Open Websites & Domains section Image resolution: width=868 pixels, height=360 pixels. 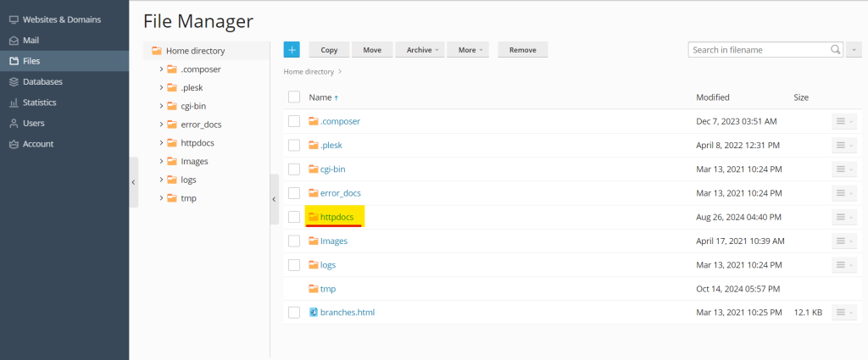point(61,19)
